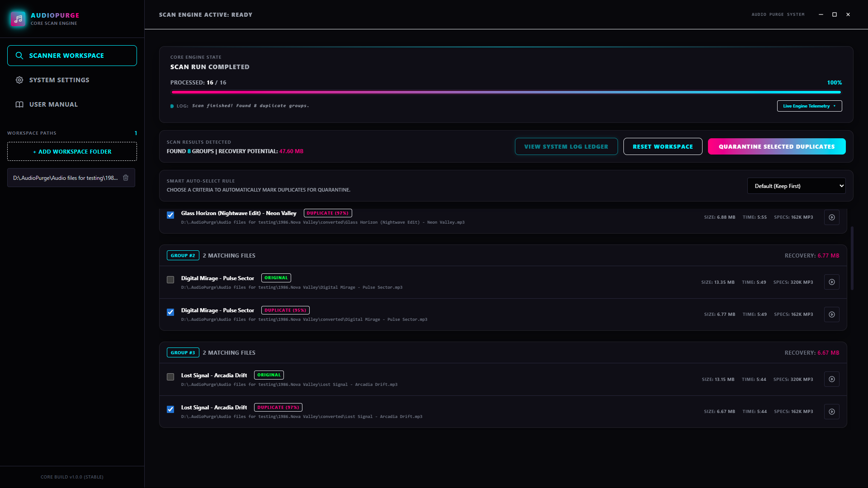Click DUPLICATE (97%) tag on Lost Signal
Viewport: 868px width, 488px height.
click(278, 408)
